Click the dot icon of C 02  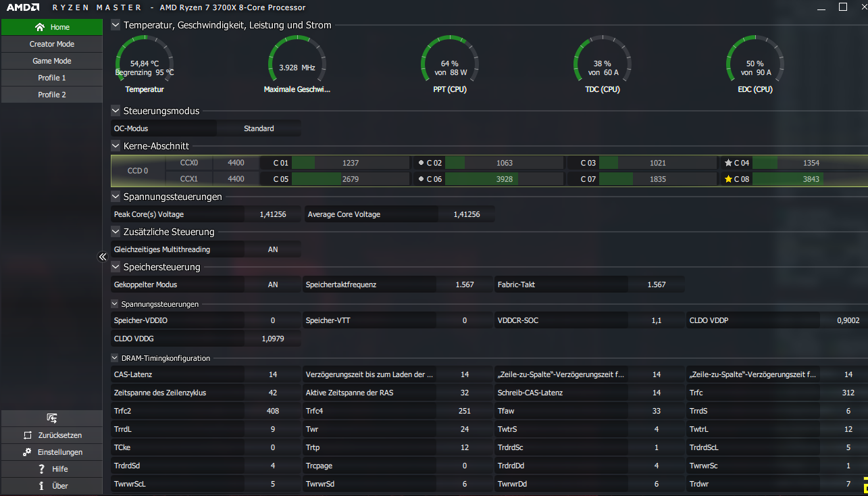421,163
